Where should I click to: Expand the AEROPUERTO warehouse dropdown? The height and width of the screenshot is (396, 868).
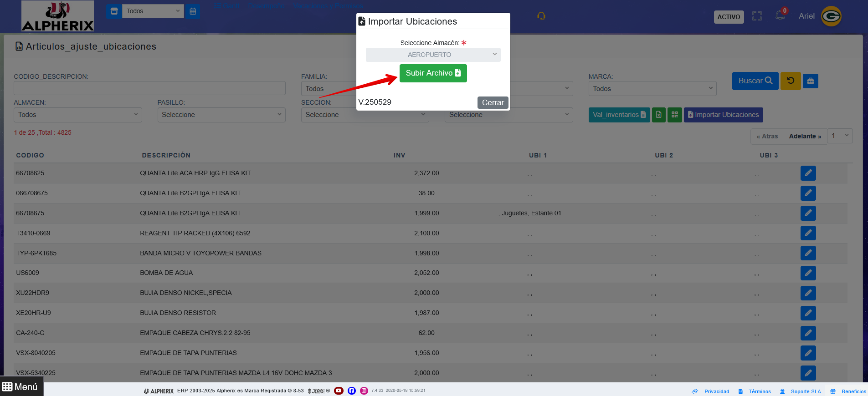(x=433, y=55)
